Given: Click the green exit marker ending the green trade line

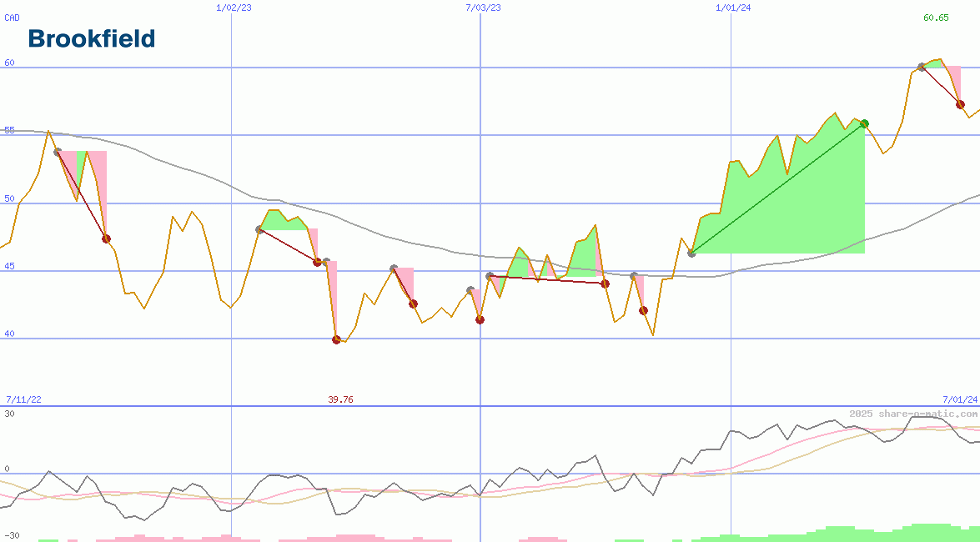Looking at the screenshot, I should 864,123.
